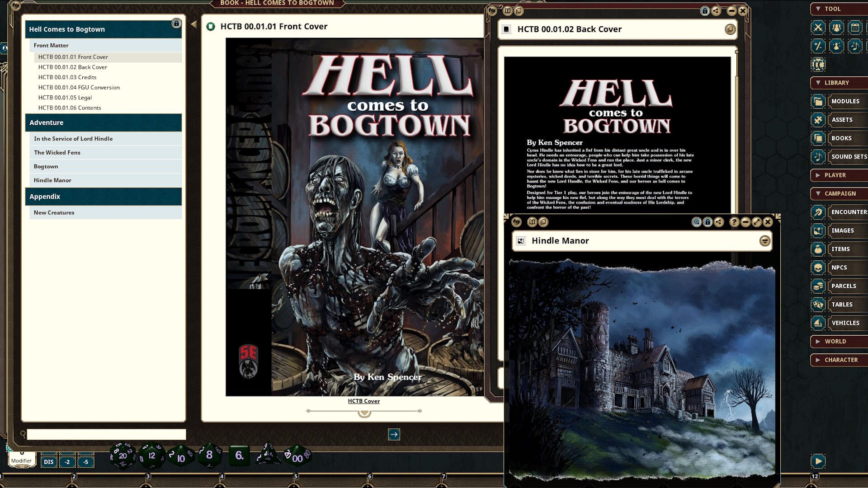Open In the Service of Lord Hindle chapter
868x488 pixels.
tap(106, 139)
